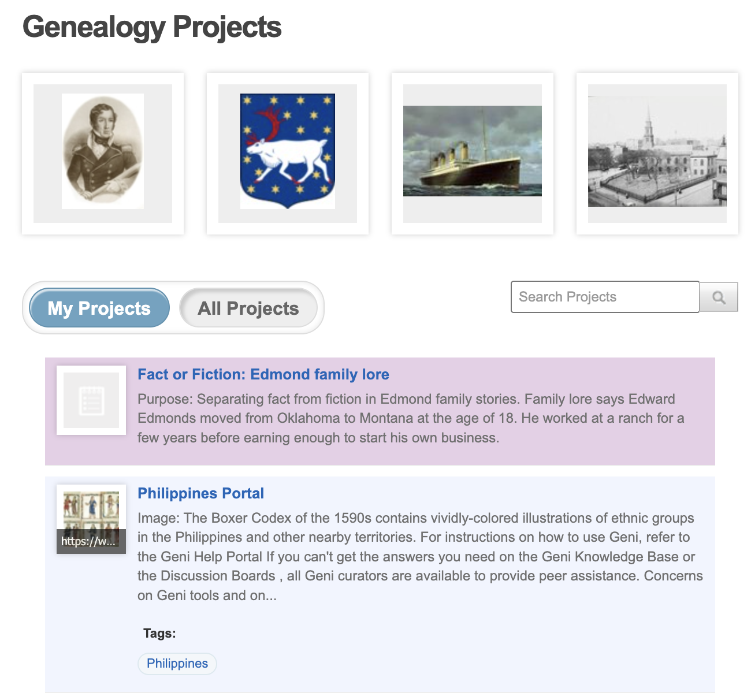
Task: Click the Boxer Codex thumbnail image
Action: (x=91, y=508)
